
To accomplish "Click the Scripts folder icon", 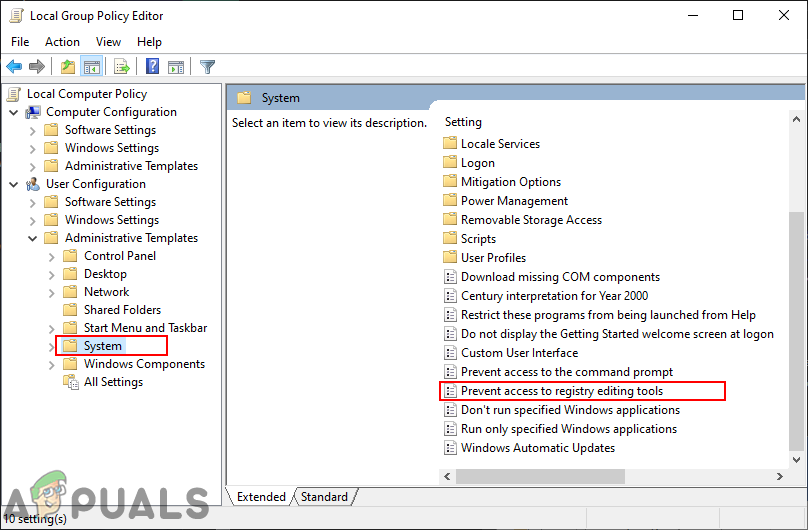I will click(450, 238).
